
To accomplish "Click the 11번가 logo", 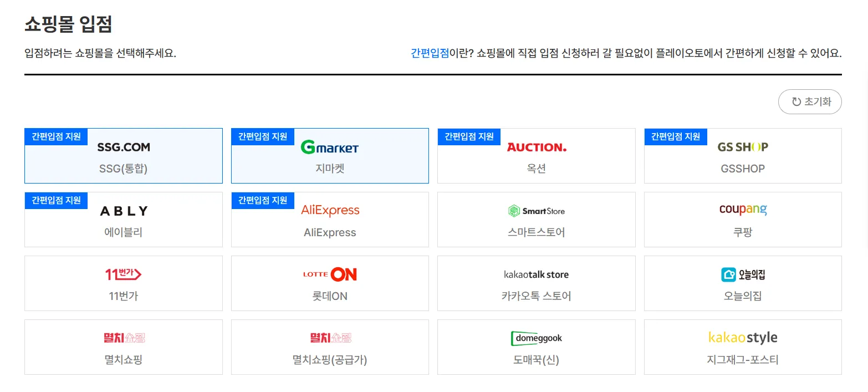I will click(x=124, y=274).
